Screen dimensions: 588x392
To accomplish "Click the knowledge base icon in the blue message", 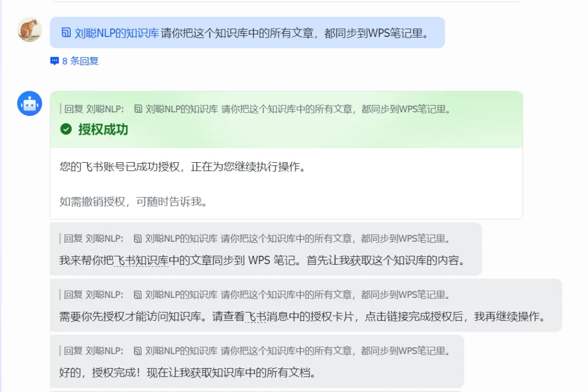I will coord(66,33).
